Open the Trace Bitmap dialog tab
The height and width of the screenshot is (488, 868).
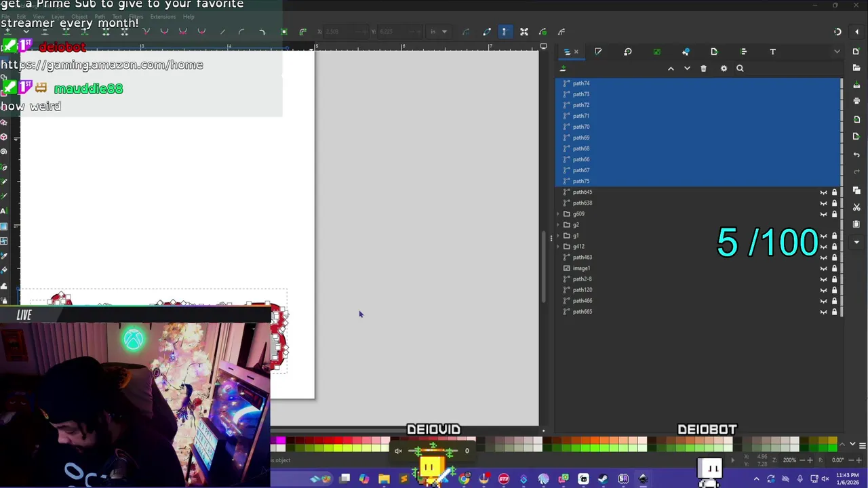(656, 52)
